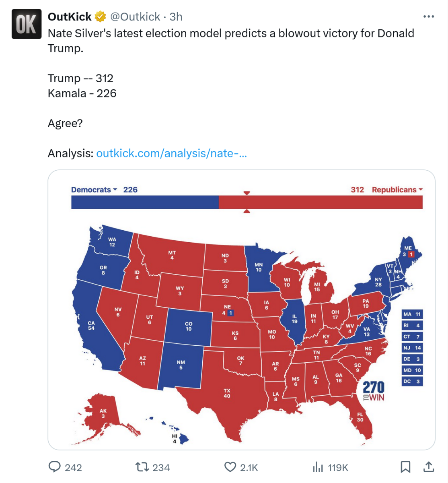Screen dimensions: 448x483
Task: Toggle Maine's district 1 box
Action: (x=411, y=254)
